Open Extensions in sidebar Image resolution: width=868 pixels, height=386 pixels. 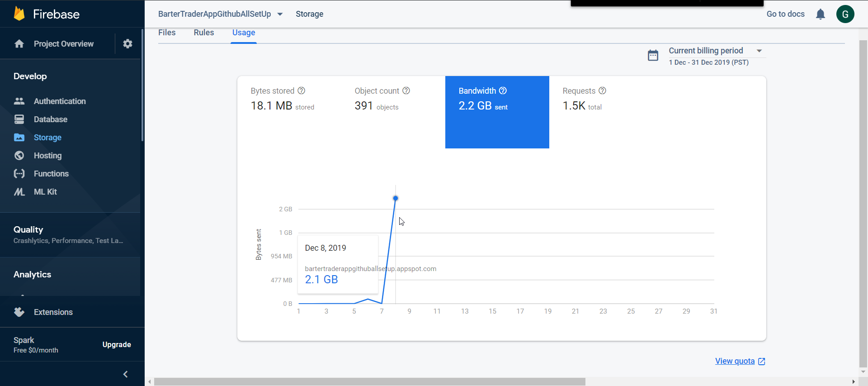[53, 312]
